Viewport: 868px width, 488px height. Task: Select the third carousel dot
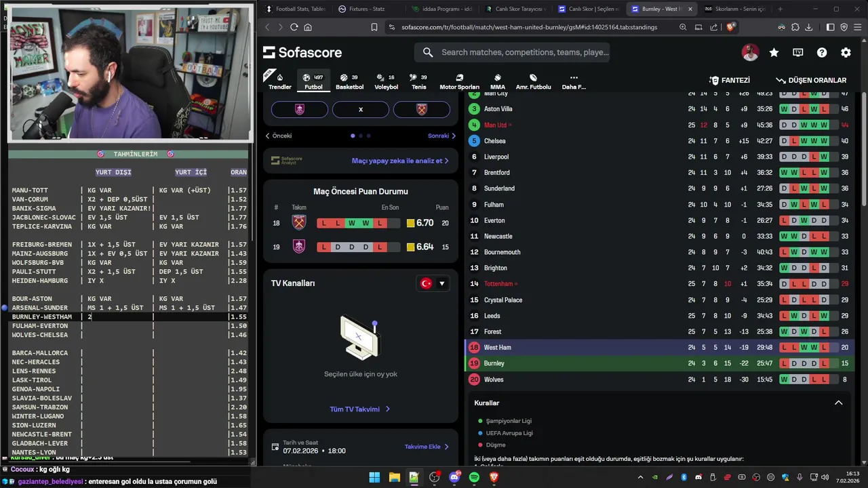click(x=368, y=136)
